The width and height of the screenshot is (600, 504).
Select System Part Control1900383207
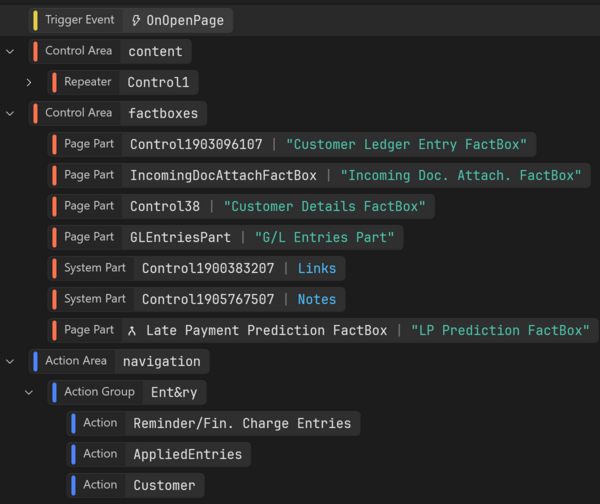(x=197, y=268)
